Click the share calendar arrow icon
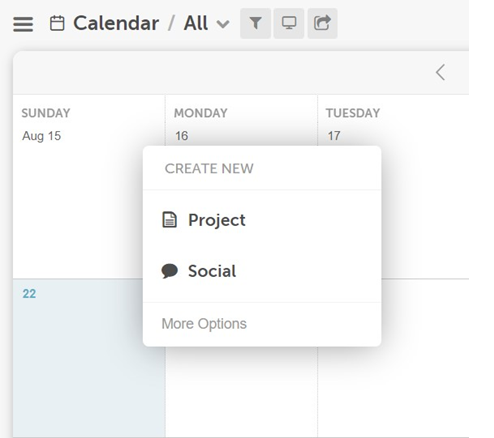494x438 pixels. point(322,23)
